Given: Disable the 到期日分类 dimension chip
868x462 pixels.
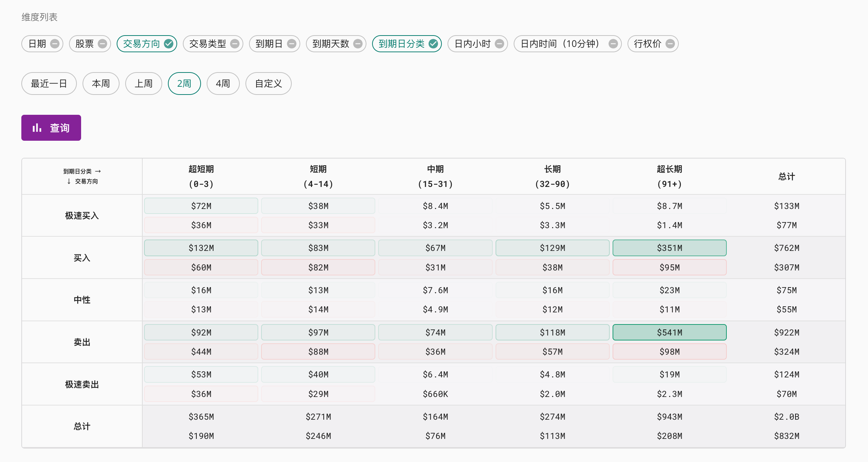Looking at the screenshot, I should 407,44.
